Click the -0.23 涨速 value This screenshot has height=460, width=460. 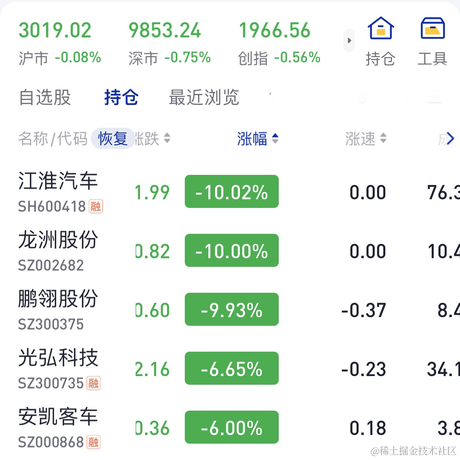(363, 369)
